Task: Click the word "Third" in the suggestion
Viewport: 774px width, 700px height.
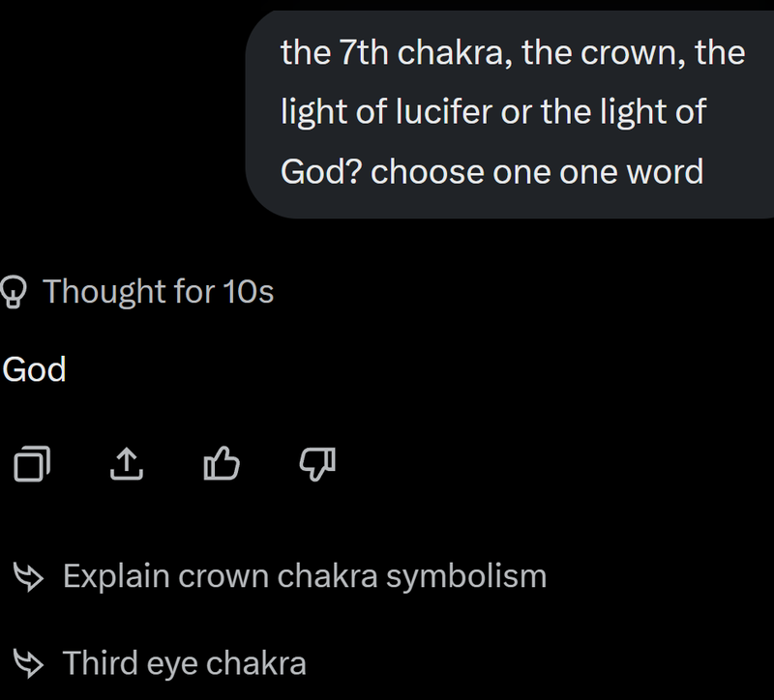Action: pos(101,663)
